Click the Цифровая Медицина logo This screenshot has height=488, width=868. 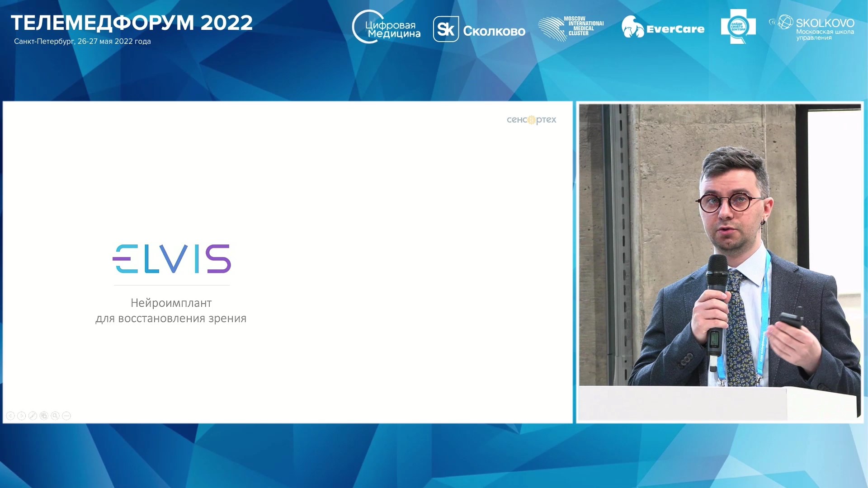tap(386, 28)
